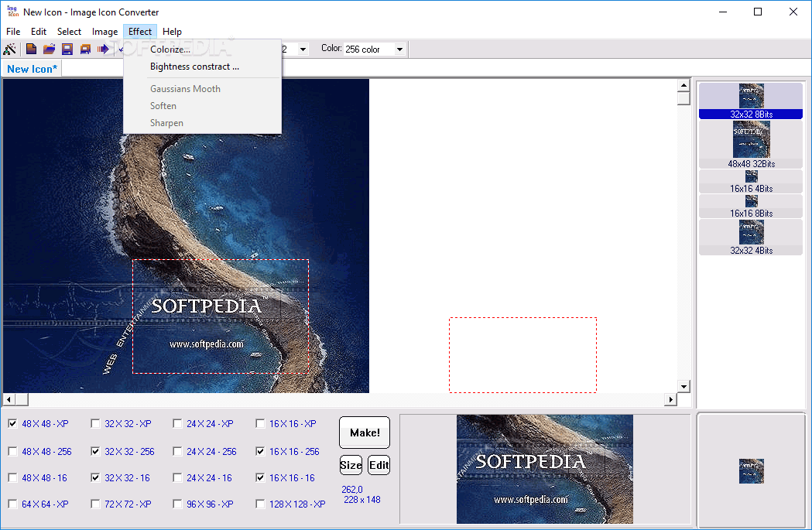Enable the 72X72 - XP checkbox
Image resolution: width=812 pixels, height=530 pixels.
(x=95, y=504)
